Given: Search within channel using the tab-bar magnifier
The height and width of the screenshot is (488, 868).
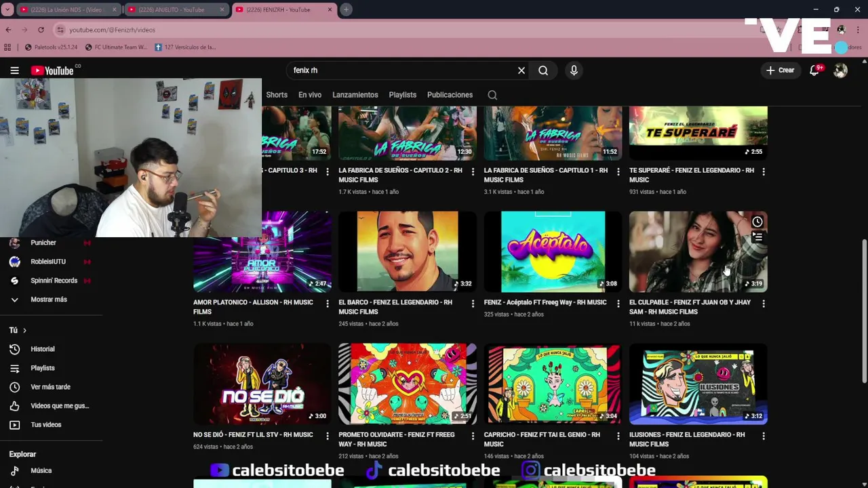Looking at the screenshot, I should 492,95.
